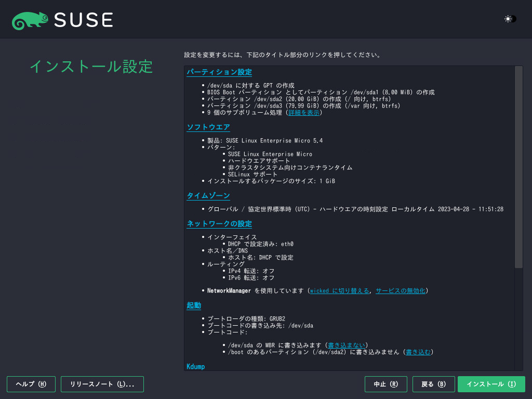Open the タイムゾーン settings link
This screenshot has width=532, height=399.
pyautogui.click(x=208, y=196)
